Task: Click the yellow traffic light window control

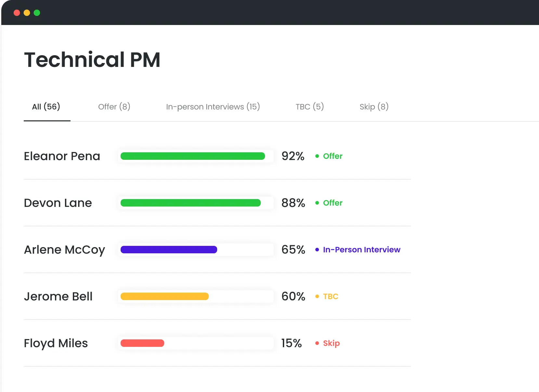Action: point(27,13)
